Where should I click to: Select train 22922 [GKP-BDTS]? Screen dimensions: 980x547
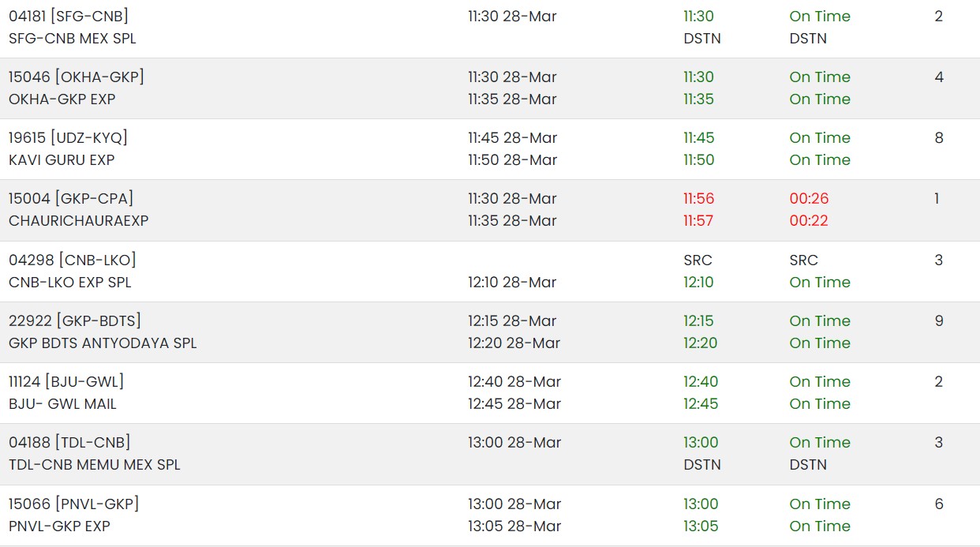tap(75, 320)
